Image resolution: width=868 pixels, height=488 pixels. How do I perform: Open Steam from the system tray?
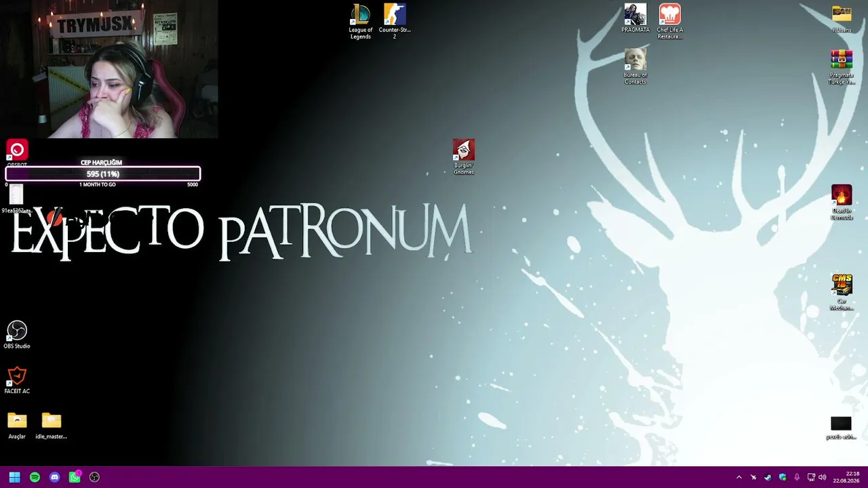click(768, 477)
